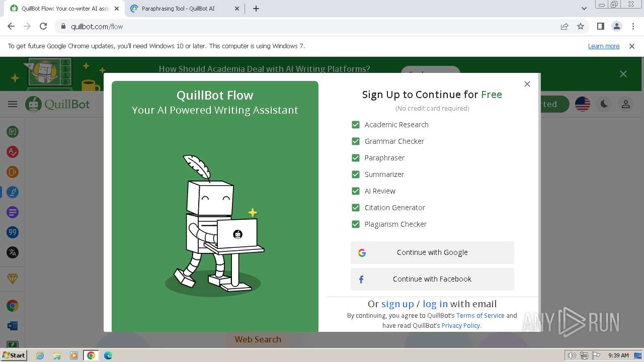View site information lock icon
The image size is (644, 362).
click(63, 27)
